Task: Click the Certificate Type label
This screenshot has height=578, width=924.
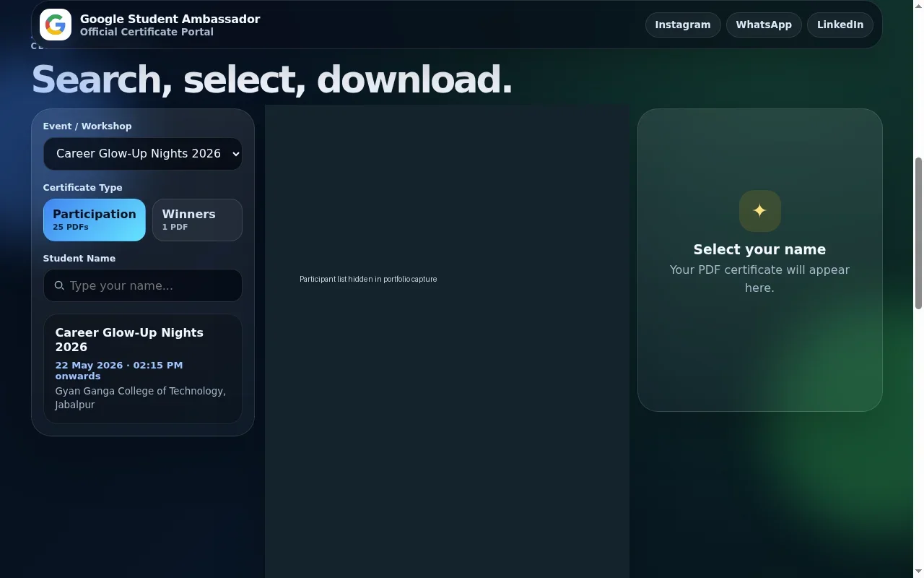Action: point(83,187)
